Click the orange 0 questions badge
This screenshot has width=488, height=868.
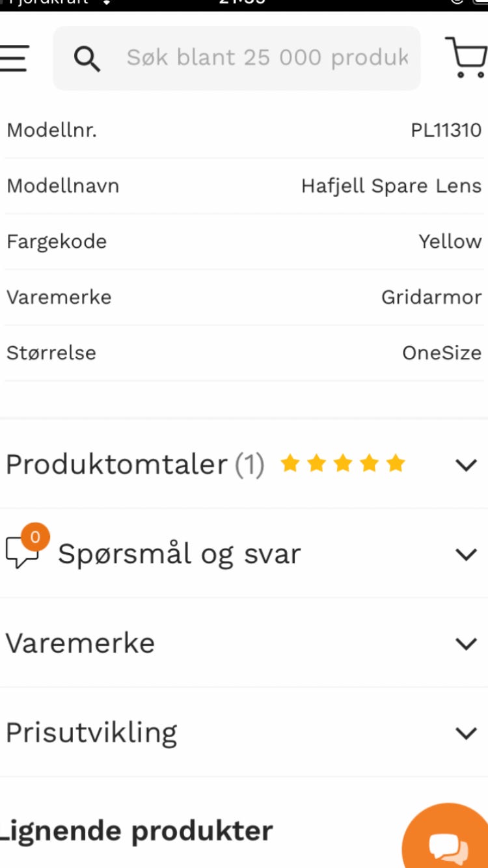pos(35,537)
